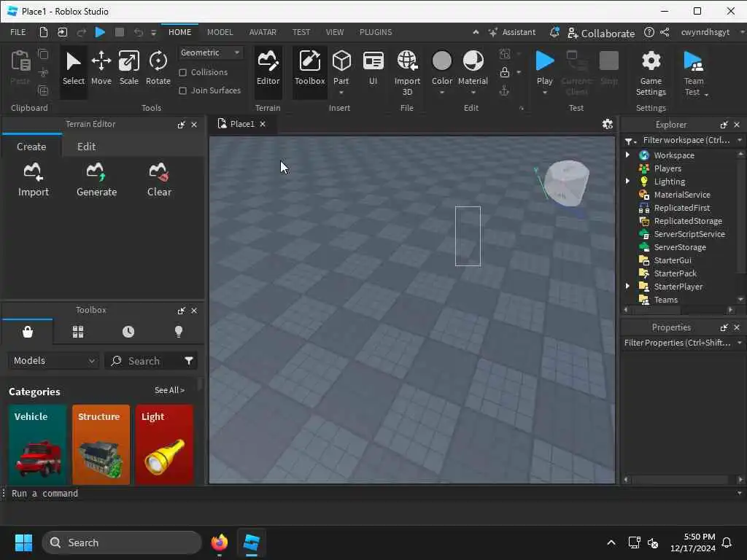Click the new file icon
This screenshot has width=747, height=560.
coord(43,32)
